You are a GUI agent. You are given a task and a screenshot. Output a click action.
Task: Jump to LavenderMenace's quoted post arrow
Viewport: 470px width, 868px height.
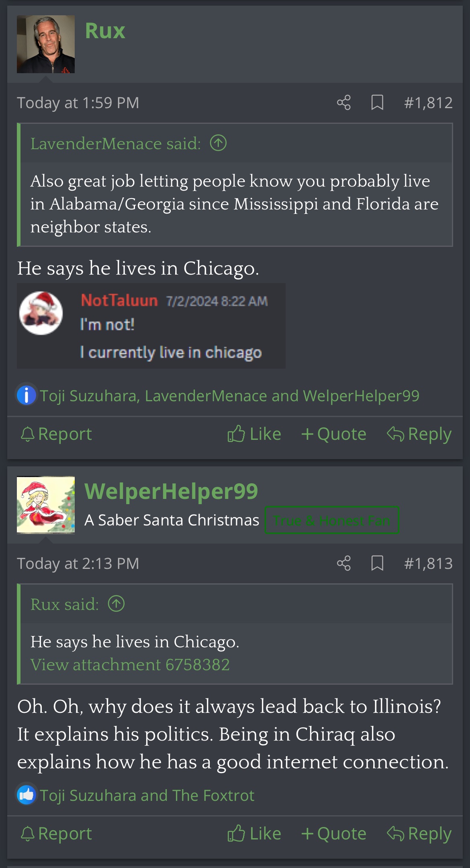pos(219,143)
